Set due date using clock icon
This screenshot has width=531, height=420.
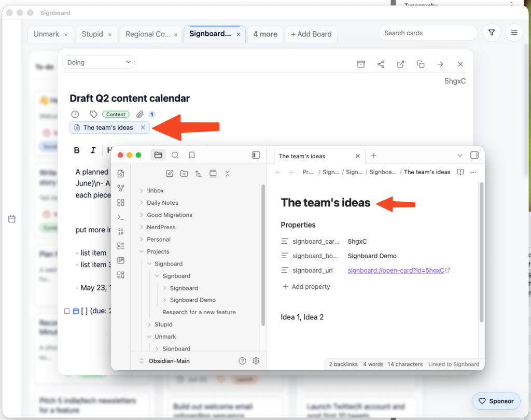click(x=75, y=114)
